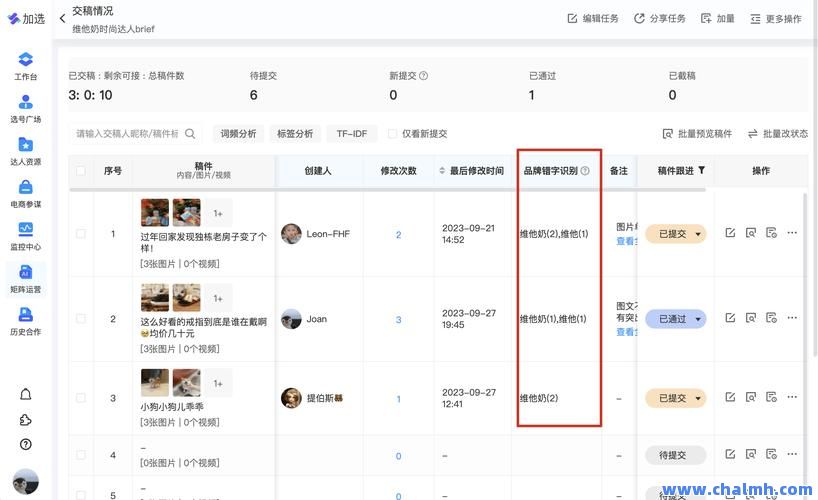
Task: Open 电商参谋 in the sidebar
Action: pyautogui.click(x=26, y=194)
